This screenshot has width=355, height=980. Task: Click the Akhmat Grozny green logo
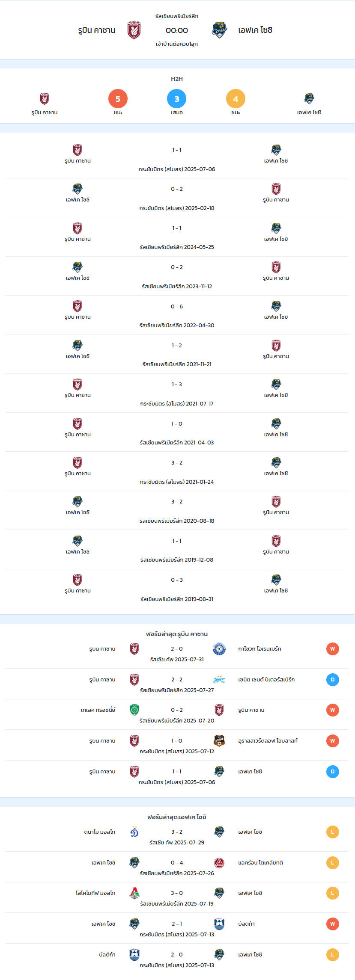coord(134,710)
